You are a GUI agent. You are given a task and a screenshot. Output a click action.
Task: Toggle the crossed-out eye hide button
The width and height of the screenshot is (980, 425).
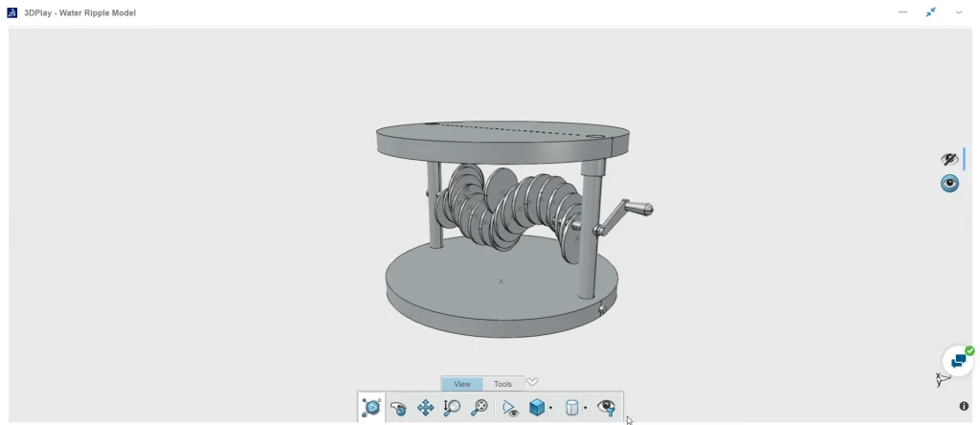pyautogui.click(x=949, y=159)
